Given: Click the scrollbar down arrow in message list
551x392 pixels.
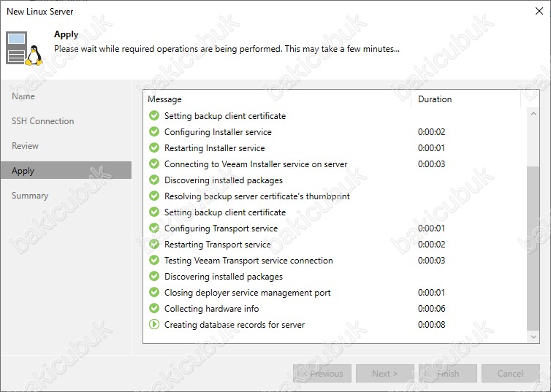Looking at the screenshot, I should click(x=533, y=337).
